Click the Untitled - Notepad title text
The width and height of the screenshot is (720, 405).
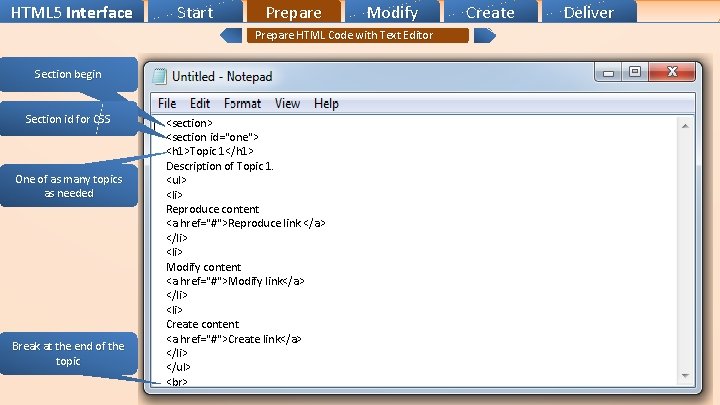click(222, 76)
